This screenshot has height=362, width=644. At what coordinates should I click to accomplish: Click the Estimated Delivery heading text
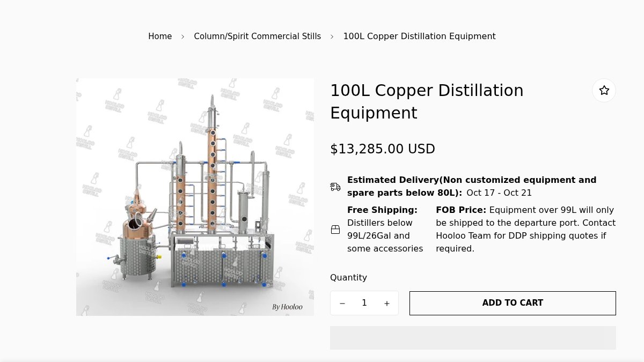point(472,187)
